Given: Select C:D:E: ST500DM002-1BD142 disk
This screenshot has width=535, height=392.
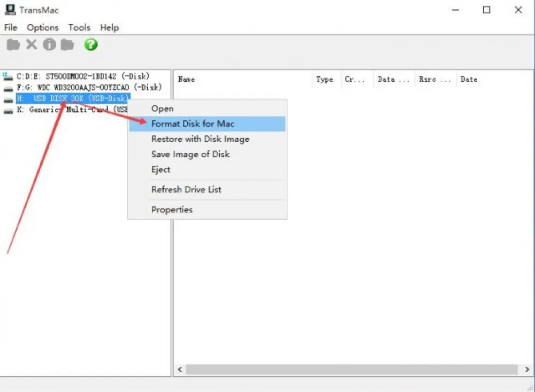Looking at the screenshot, I should pos(83,76).
